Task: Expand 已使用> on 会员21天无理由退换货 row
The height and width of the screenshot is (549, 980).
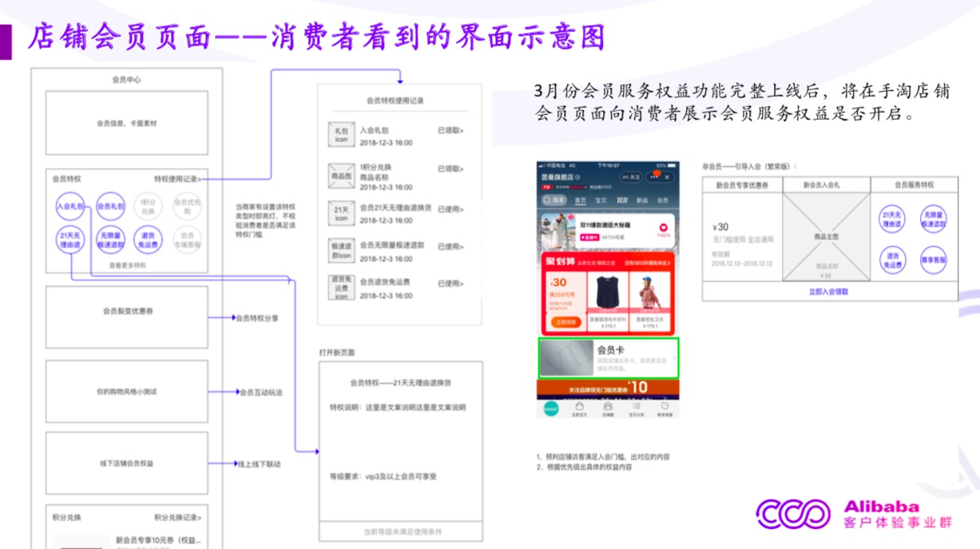Action: tap(450, 209)
